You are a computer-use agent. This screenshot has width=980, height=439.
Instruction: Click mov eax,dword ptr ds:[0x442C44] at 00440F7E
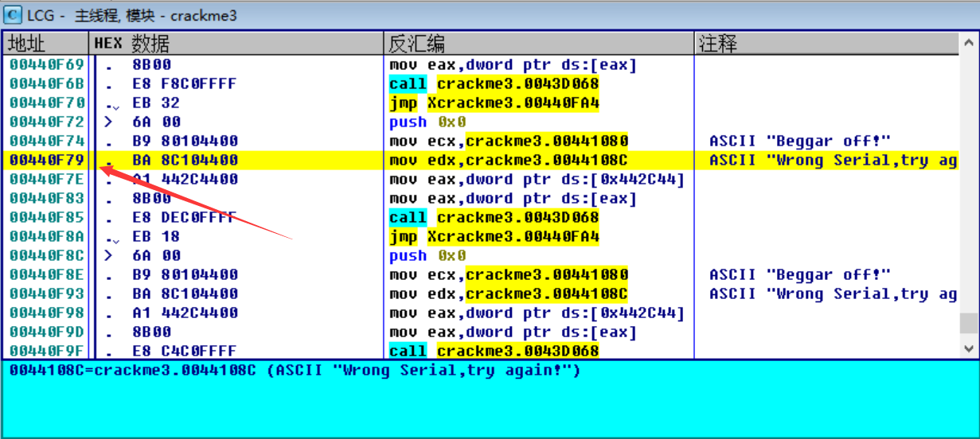(537, 179)
